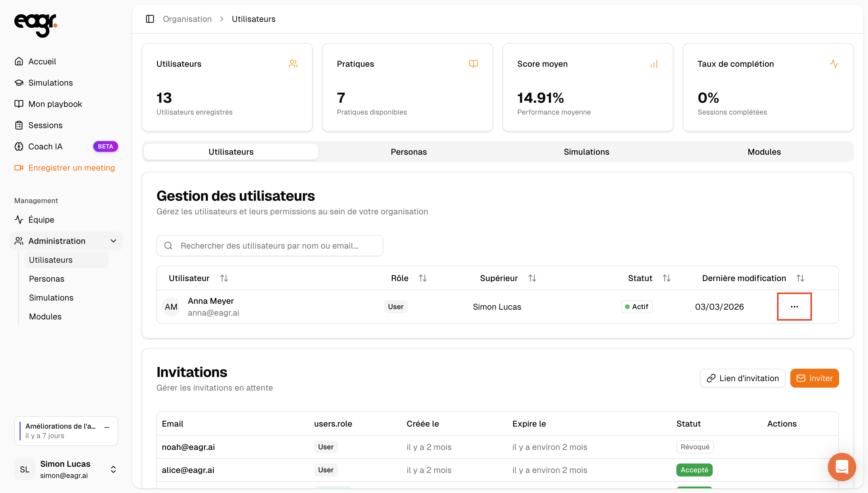Open Personas under Administration sidebar
This screenshot has width=868, height=493.
pyautogui.click(x=46, y=278)
